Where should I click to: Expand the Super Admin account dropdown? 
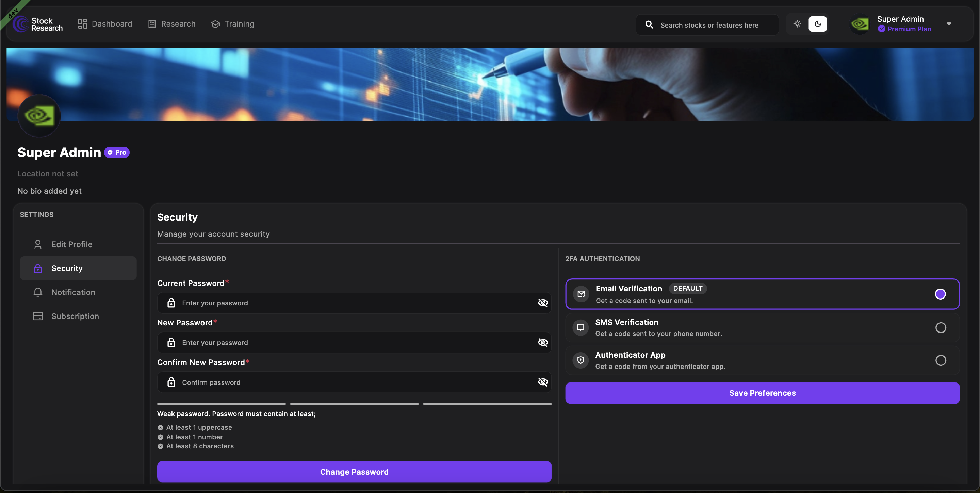coord(949,24)
